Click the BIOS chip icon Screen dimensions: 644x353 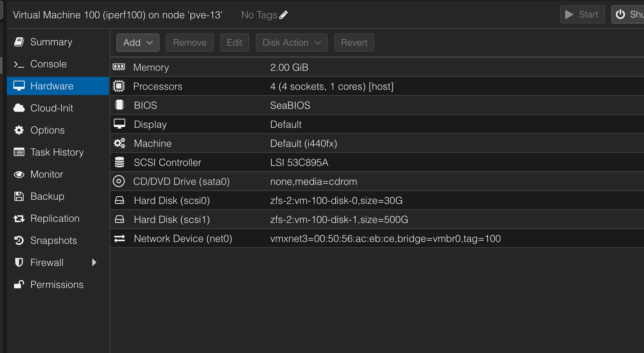(119, 105)
